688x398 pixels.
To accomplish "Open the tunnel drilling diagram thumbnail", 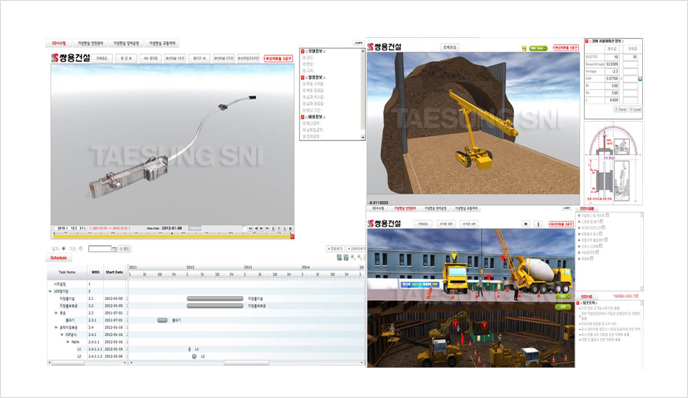I will tap(613, 163).
